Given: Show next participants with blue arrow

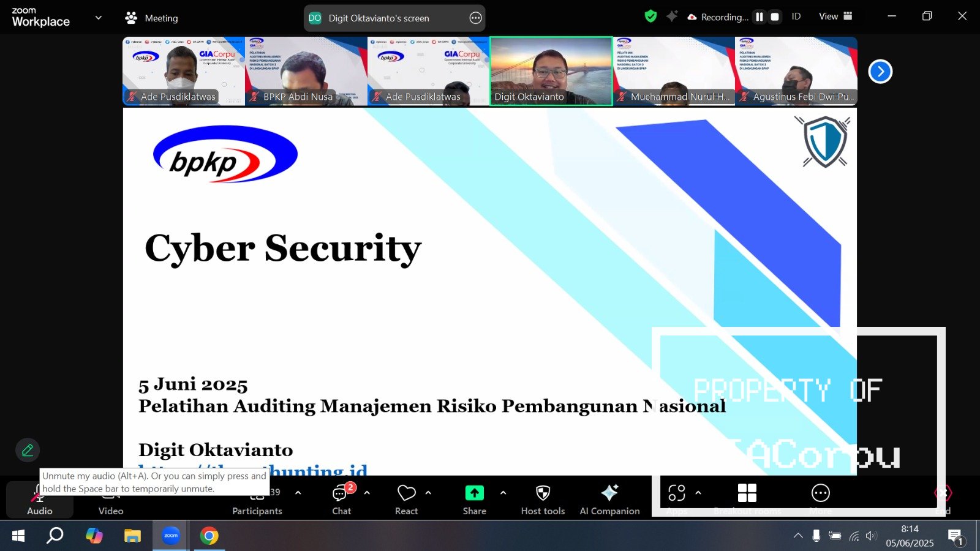Looking at the screenshot, I should tap(880, 72).
